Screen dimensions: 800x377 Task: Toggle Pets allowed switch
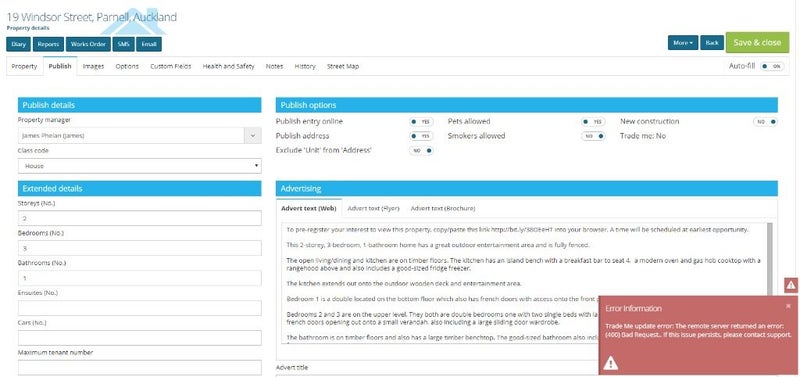click(x=593, y=122)
